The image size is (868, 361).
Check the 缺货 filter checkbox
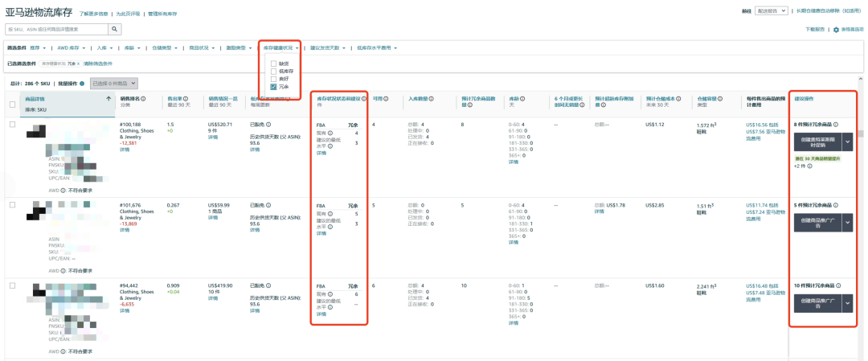[274, 64]
